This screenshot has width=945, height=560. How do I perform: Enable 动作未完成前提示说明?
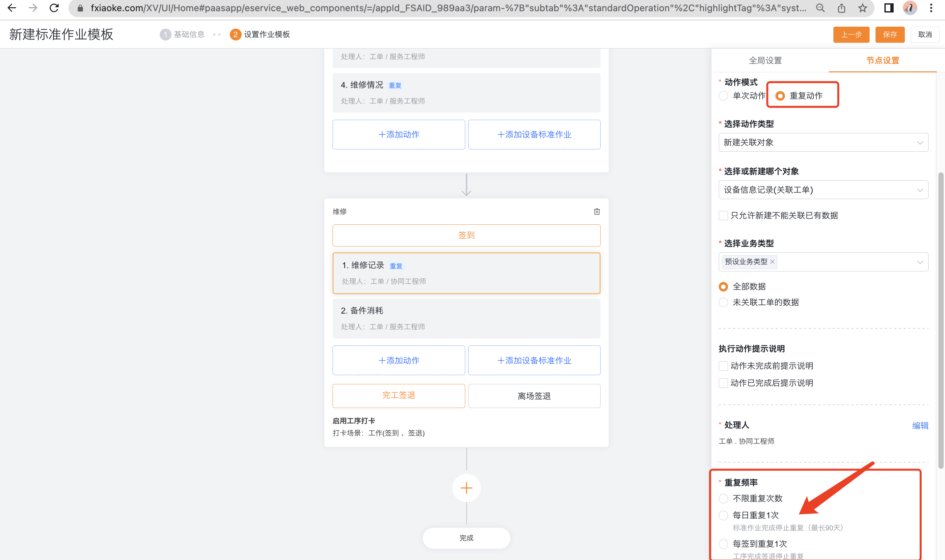(723, 366)
